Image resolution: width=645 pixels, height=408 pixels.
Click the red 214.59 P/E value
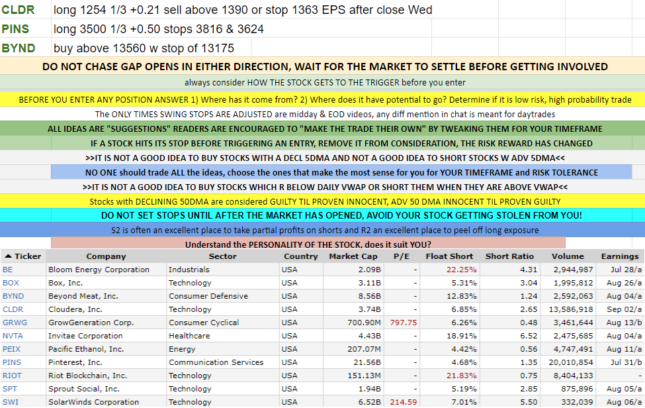[x=403, y=402]
